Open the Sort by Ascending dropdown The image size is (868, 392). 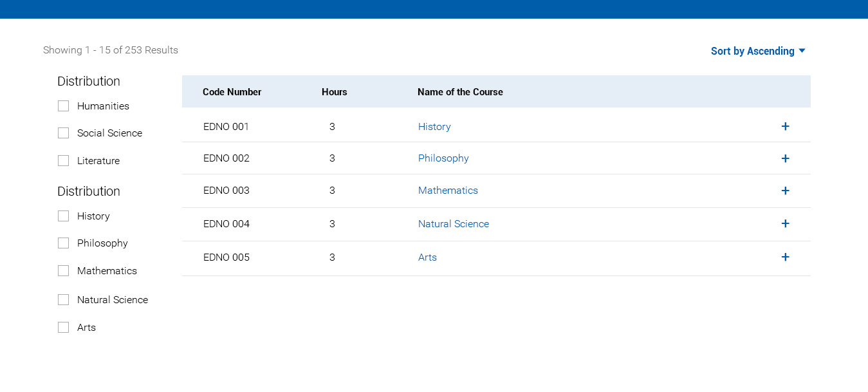758,51
